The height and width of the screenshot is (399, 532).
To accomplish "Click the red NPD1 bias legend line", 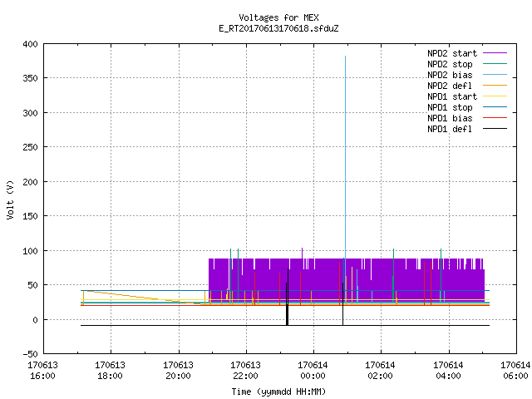I will point(495,118).
